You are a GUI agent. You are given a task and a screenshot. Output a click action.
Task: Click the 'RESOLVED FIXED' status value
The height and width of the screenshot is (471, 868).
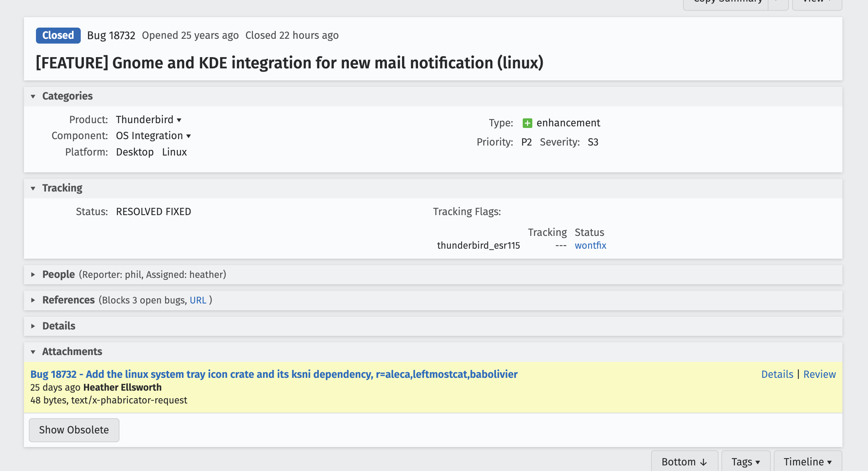(153, 212)
